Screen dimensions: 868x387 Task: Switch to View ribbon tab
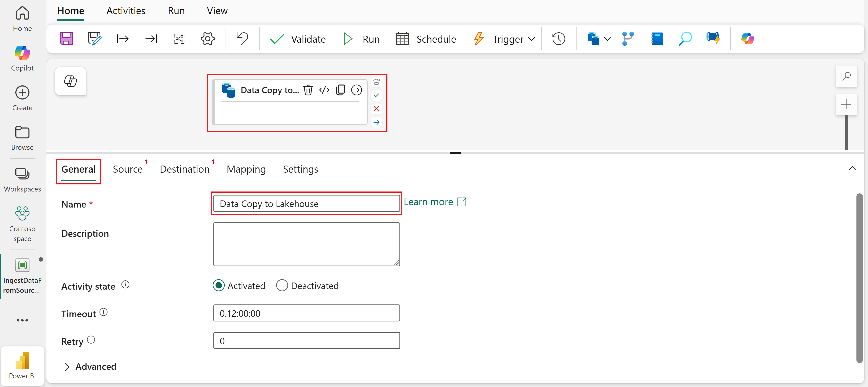tap(217, 11)
